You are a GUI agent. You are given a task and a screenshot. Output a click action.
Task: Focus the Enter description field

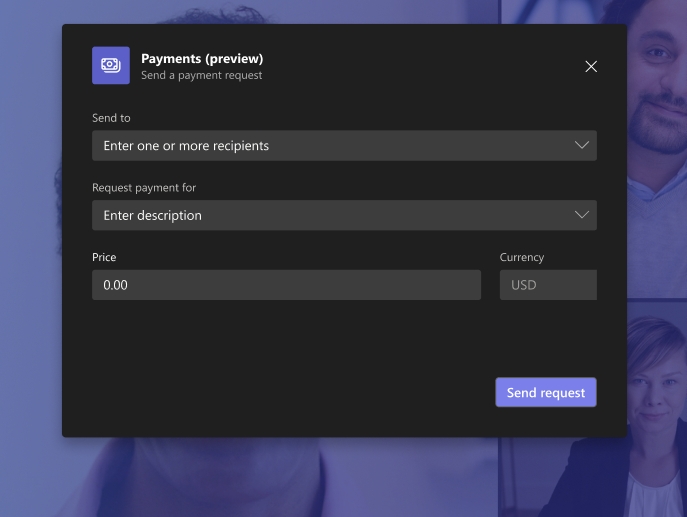[344, 215]
